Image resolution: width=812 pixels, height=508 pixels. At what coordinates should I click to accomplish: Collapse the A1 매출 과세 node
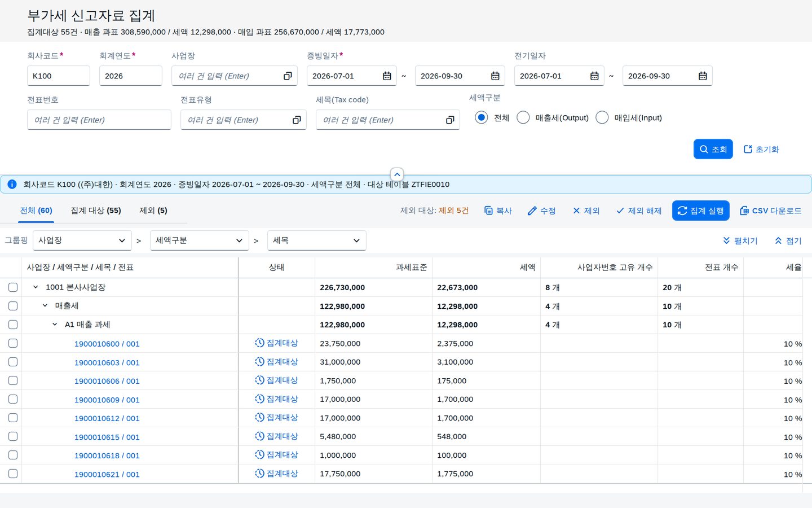(55, 325)
